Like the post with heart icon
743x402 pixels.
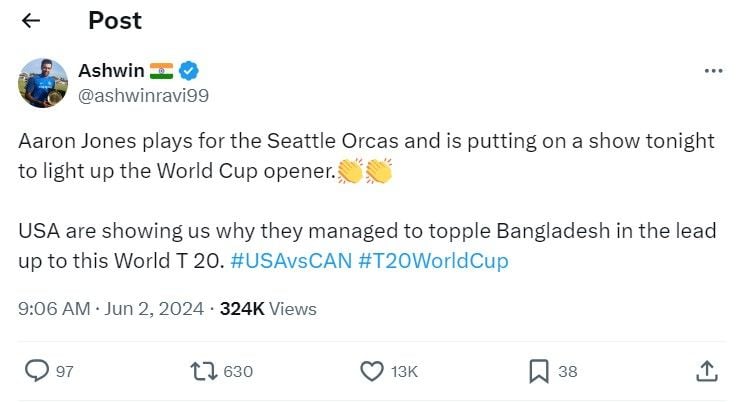tap(371, 371)
